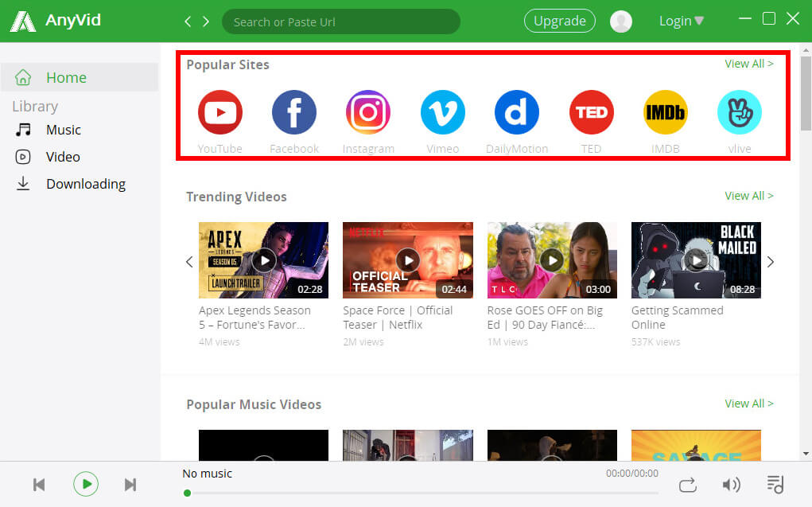Image resolution: width=812 pixels, height=507 pixels.
Task: Open the DailyMotion site icon
Action: pyautogui.click(x=517, y=112)
